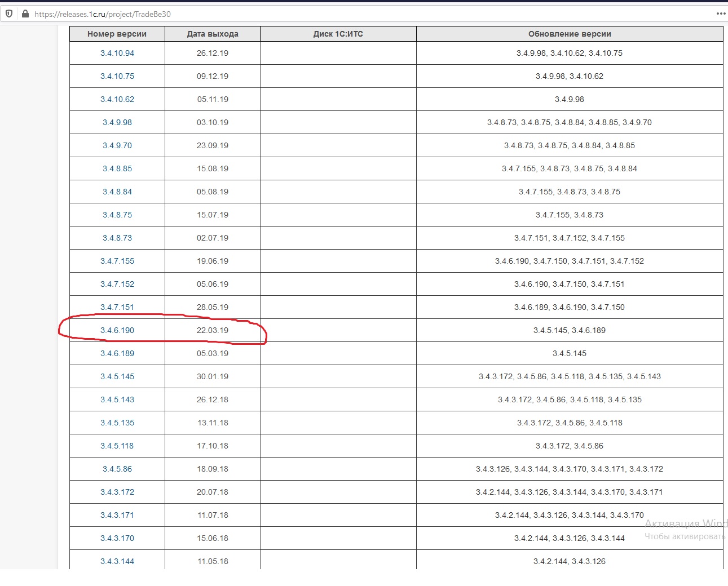Select release date 03.10.19
Image resolution: width=728 pixels, height=586 pixels.
(213, 122)
